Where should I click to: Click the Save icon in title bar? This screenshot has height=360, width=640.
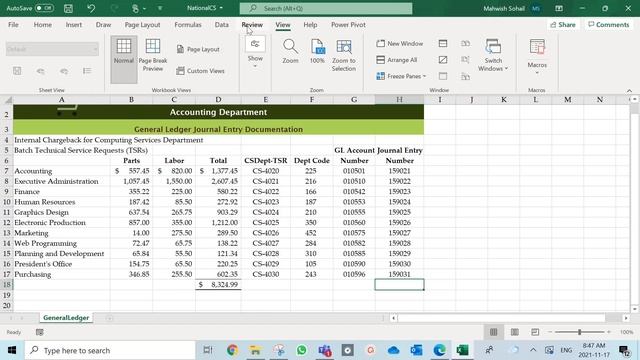click(68, 8)
